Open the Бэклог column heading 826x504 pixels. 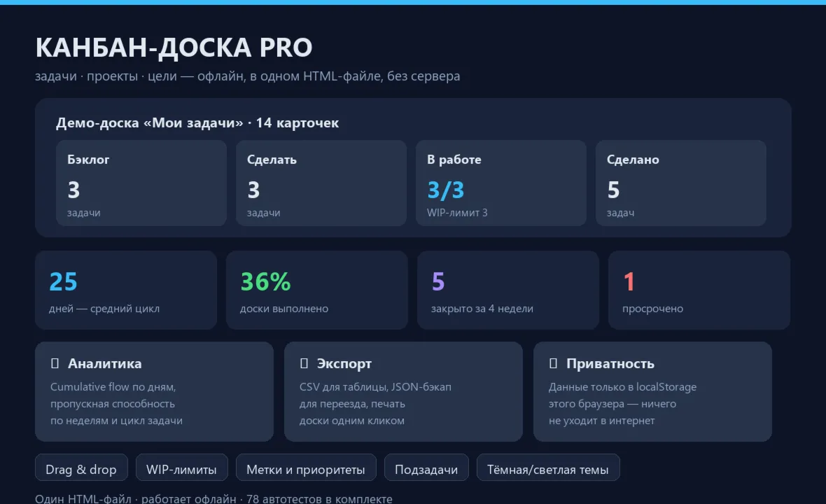pos(88,160)
